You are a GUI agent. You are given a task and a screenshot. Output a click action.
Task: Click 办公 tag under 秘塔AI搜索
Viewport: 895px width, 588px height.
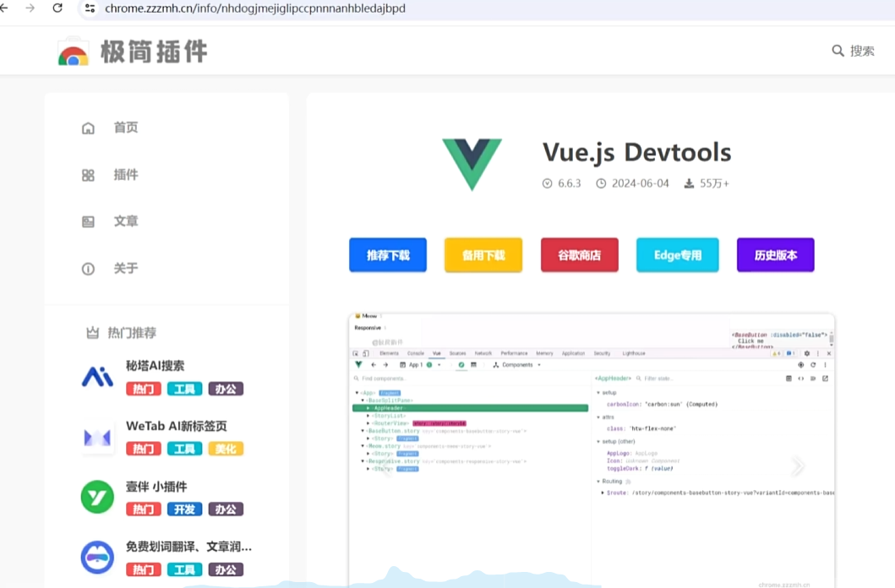(226, 389)
